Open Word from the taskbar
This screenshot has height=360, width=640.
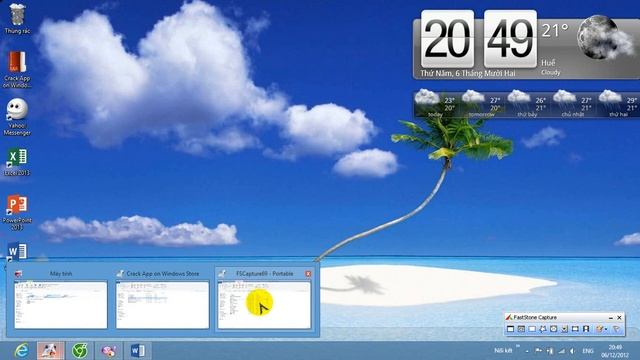(x=138, y=351)
